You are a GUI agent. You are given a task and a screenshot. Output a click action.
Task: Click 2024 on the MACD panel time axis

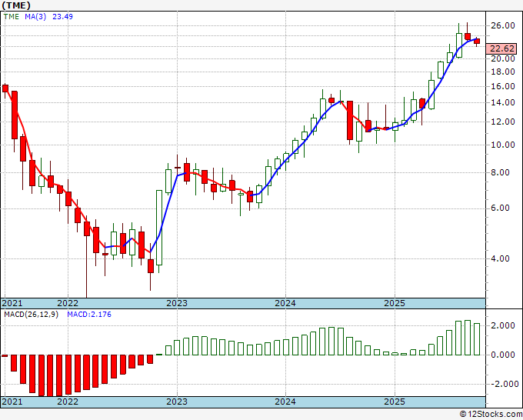(x=285, y=402)
